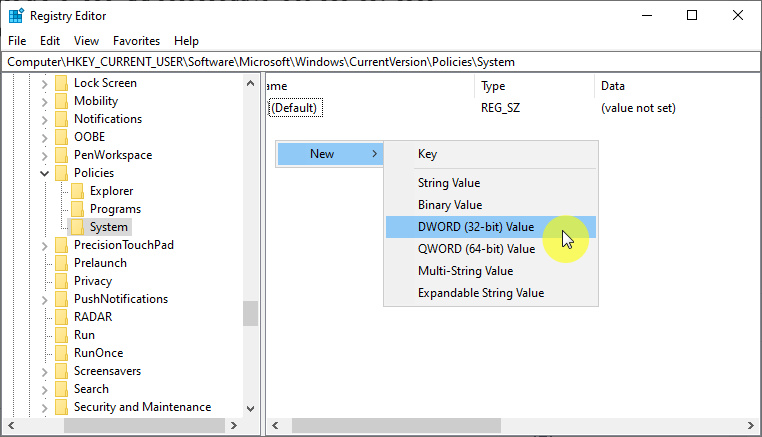
Task: Click the PrecisionTouchPad folder icon
Action: pos(62,245)
